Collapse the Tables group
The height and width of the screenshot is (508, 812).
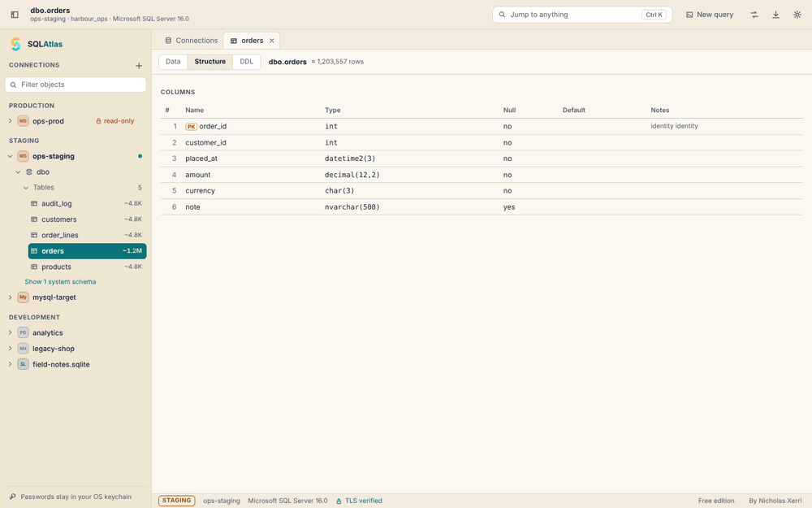click(26, 188)
